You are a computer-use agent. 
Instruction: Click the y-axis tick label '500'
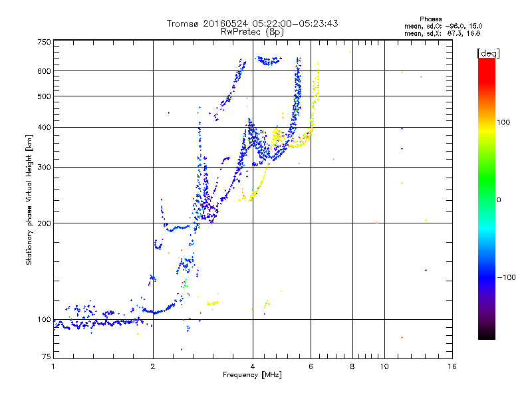[44, 96]
